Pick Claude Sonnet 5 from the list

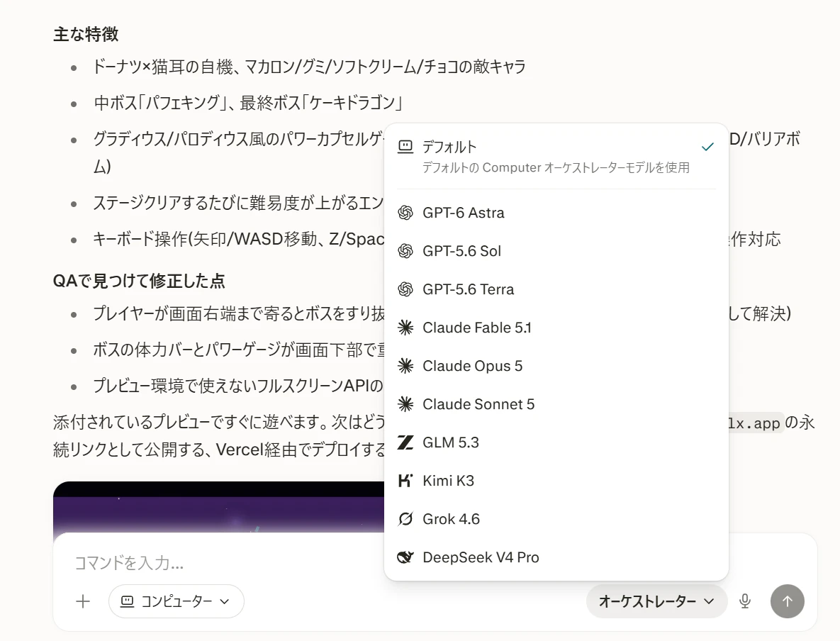[x=556, y=404]
